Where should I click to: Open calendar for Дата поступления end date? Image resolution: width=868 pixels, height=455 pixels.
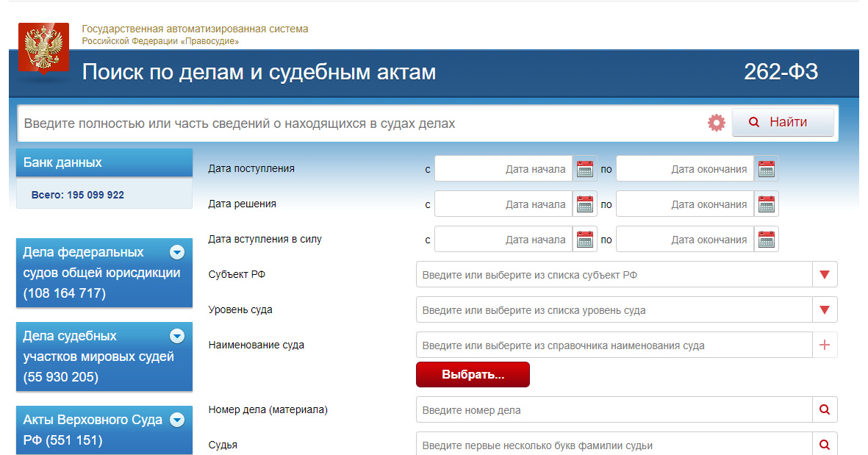767,169
